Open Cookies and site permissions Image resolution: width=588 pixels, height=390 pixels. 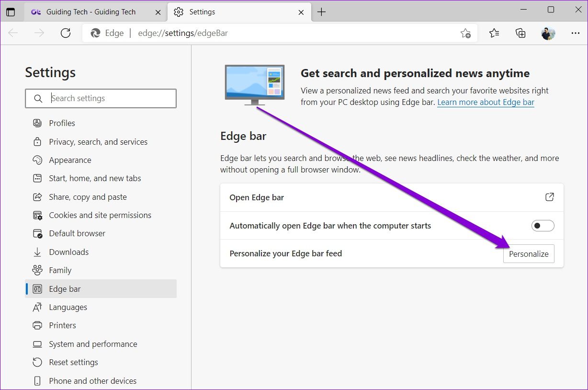[x=101, y=215]
